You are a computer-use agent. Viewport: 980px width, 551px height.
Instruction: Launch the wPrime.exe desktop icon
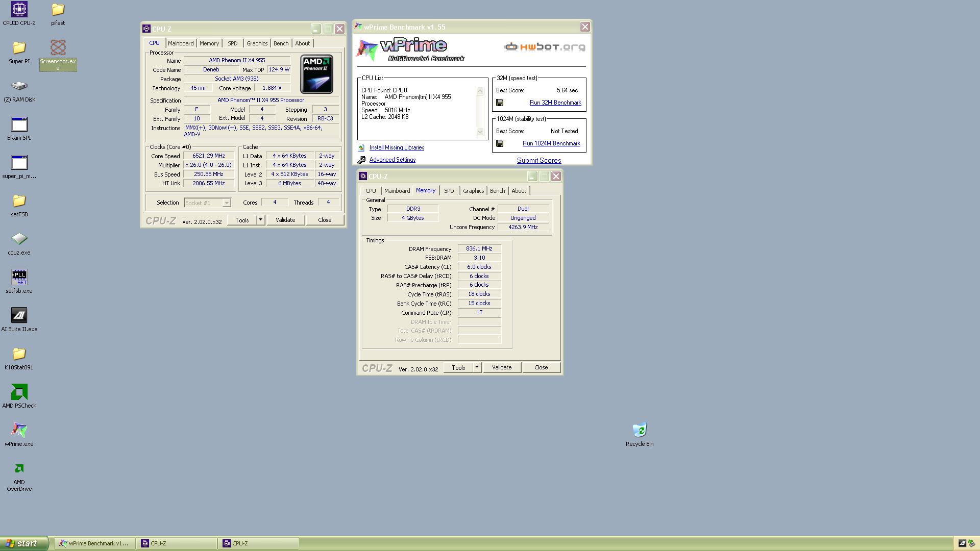click(19, 435)
